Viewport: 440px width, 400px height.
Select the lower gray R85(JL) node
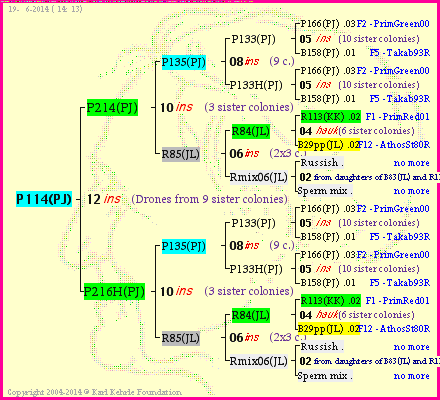pyautogui.click(x=181, y=338)
